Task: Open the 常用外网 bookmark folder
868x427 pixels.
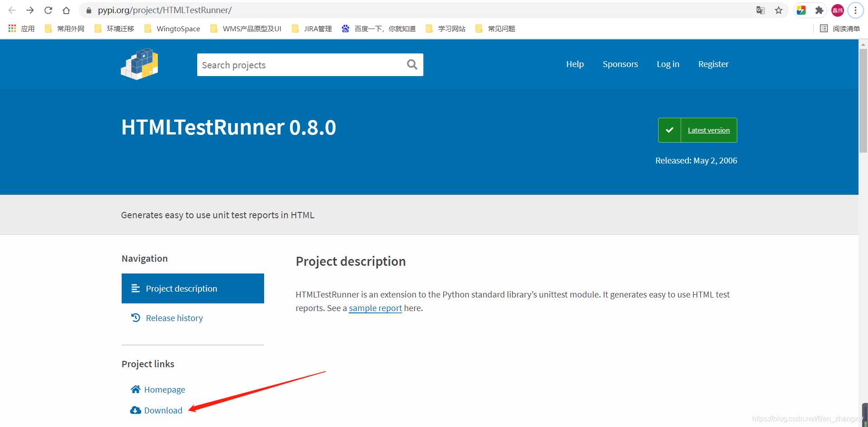Action: [65, 29]
